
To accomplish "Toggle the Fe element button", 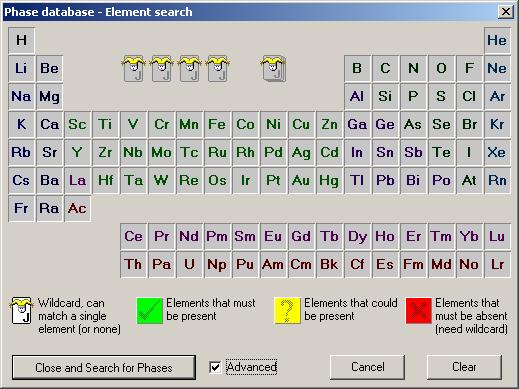I will point(217,124).
